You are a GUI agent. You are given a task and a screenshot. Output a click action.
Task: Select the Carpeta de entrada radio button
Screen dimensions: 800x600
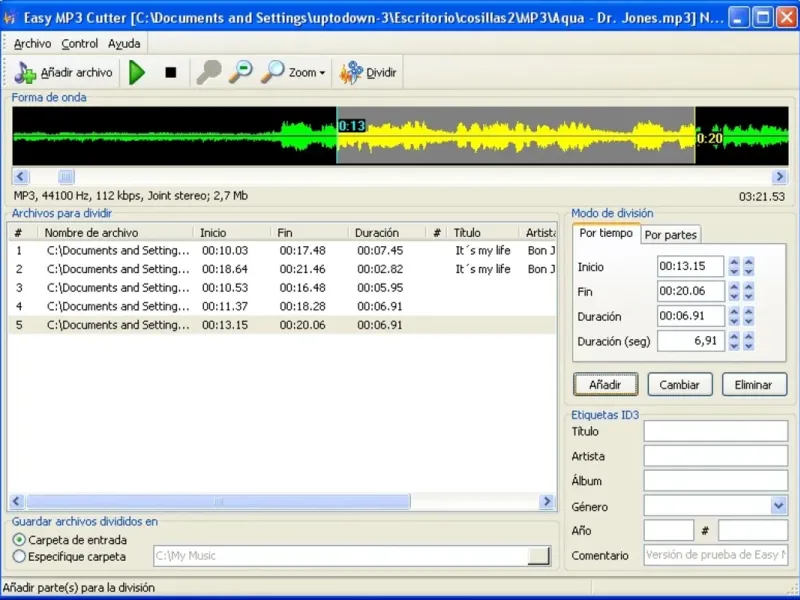point(20,540)
